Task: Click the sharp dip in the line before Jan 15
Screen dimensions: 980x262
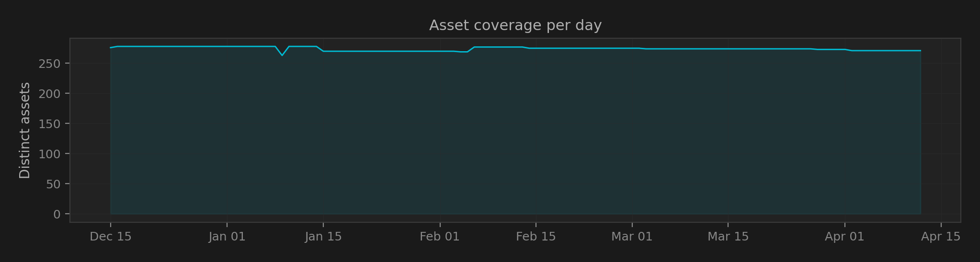Action: [282, 55]
